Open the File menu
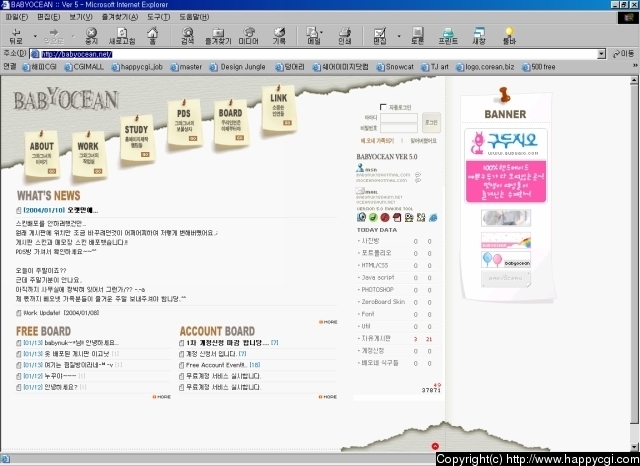Image resolution: width=640 pixels, height=466 pixels. coord(17,17)
